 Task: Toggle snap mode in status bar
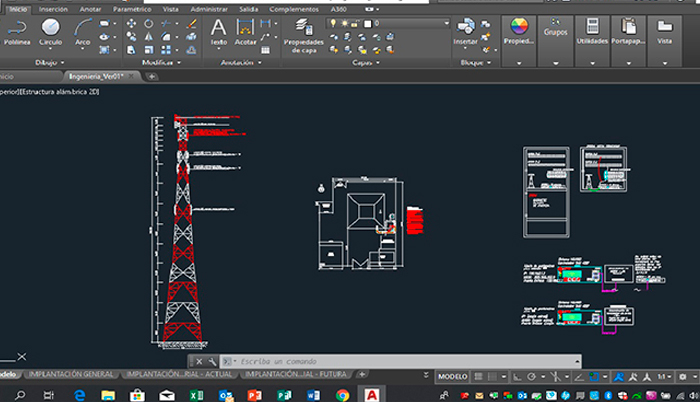[x=493, y=375]
